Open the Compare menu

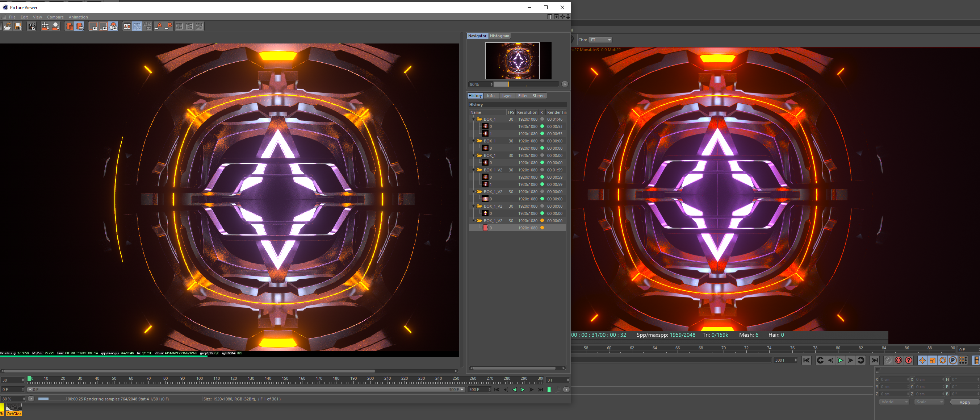click(x=55, y=17)
